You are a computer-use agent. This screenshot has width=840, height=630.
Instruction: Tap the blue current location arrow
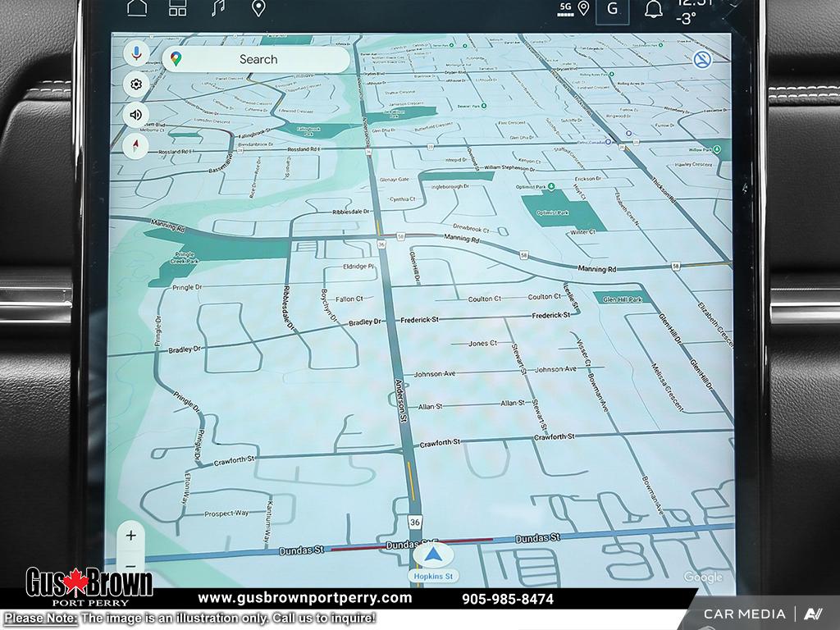tap(433, 555)
